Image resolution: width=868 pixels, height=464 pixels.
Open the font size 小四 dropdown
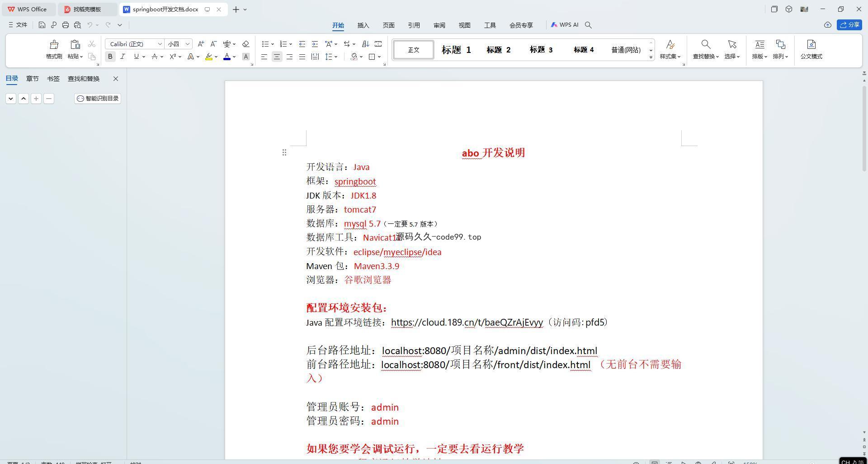pyautogui.click(x=187, y=44)
